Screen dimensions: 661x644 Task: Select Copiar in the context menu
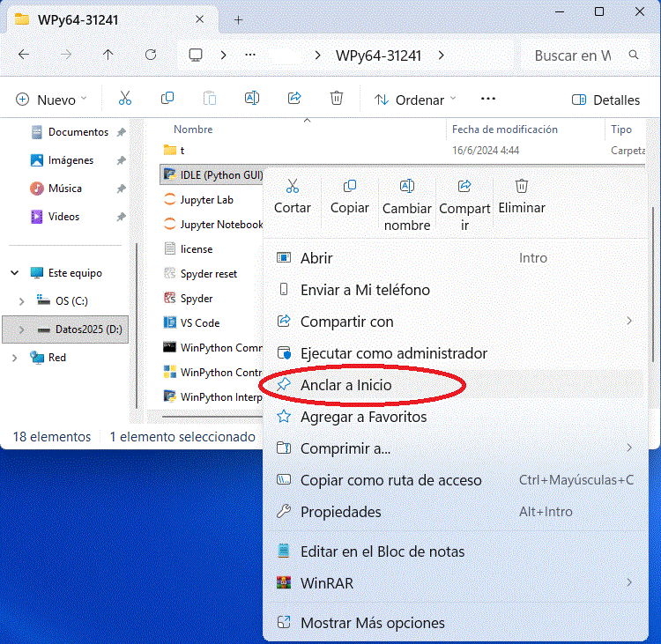pos(350,196)
